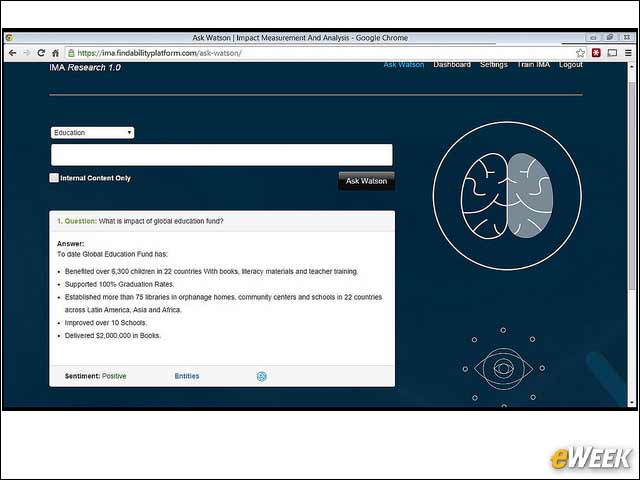Click the 'Benefited over 6,300 children' bullet
This screenshot has height=480, width=640.
211,271
